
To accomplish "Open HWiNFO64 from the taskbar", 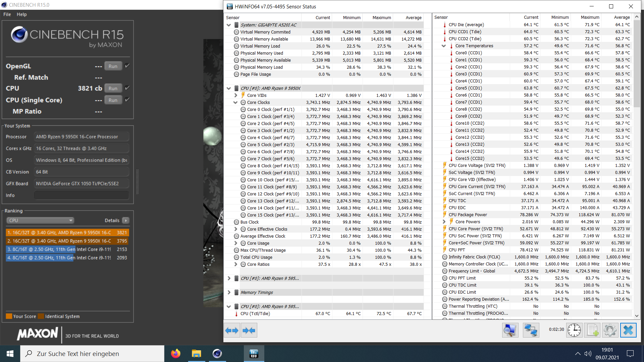I will click(x=254, y=354).
